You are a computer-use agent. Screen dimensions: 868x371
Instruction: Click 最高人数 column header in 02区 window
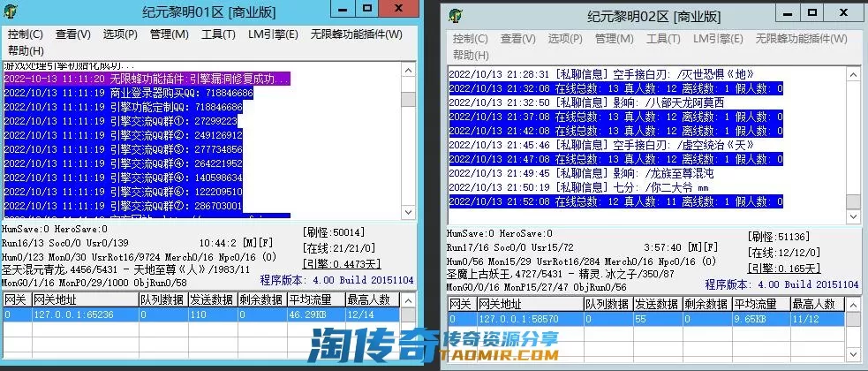(x=817, y=305)
